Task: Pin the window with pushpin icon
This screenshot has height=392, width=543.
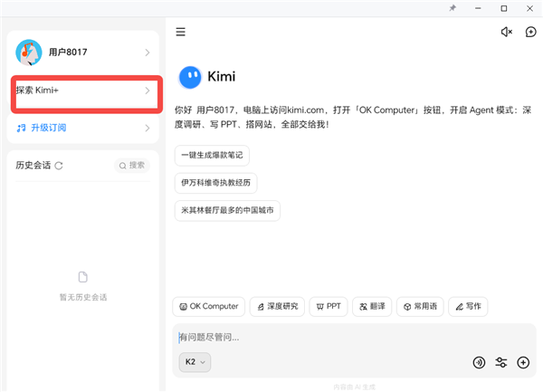Action: point(452,8)
